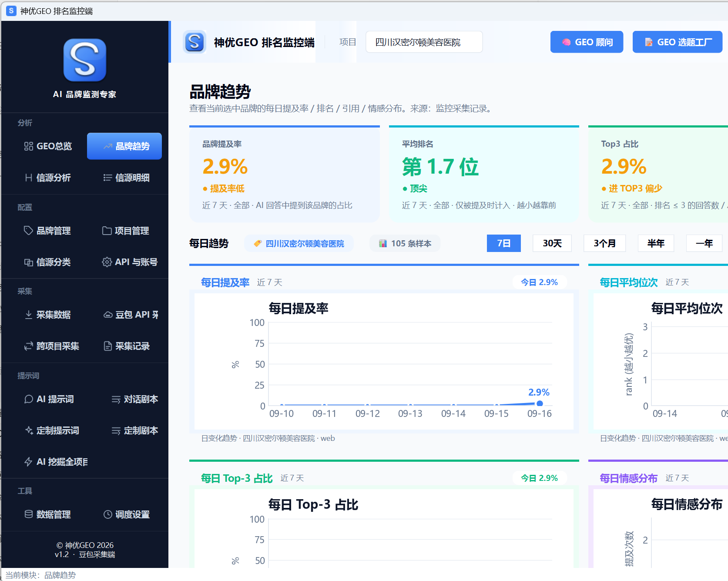Click the 项目管理 folder icon
Screen dimensions: 728x581
tap(107, 231)
